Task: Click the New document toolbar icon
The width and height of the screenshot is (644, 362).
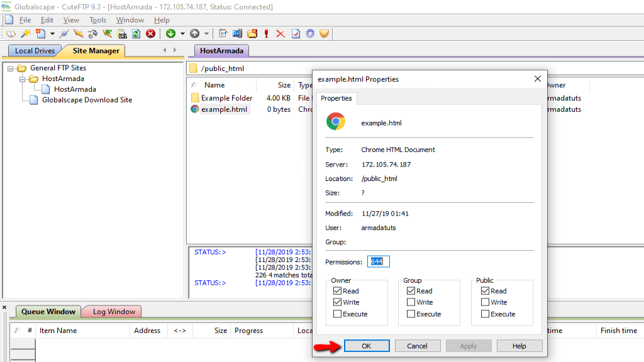Action: tap(40, 34)
